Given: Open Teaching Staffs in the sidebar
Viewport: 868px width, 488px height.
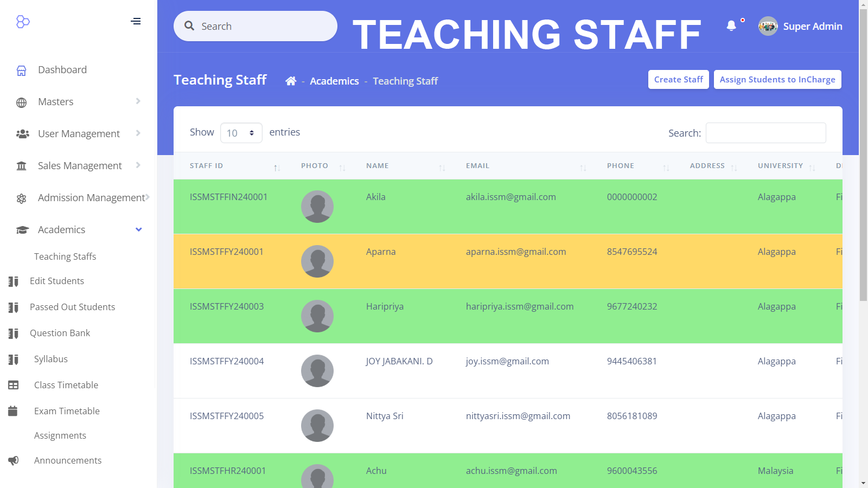Looking at the screenshot, I should tap(65, 256).
